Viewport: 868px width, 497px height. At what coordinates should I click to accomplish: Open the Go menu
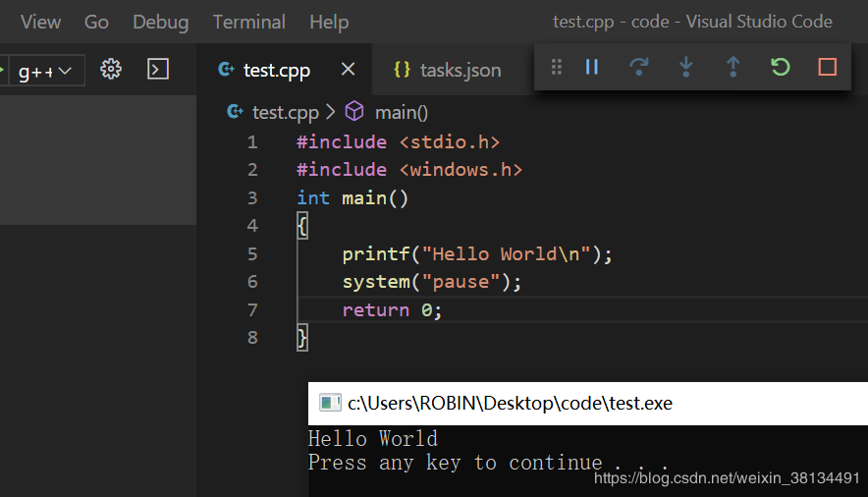coord(96,22)
